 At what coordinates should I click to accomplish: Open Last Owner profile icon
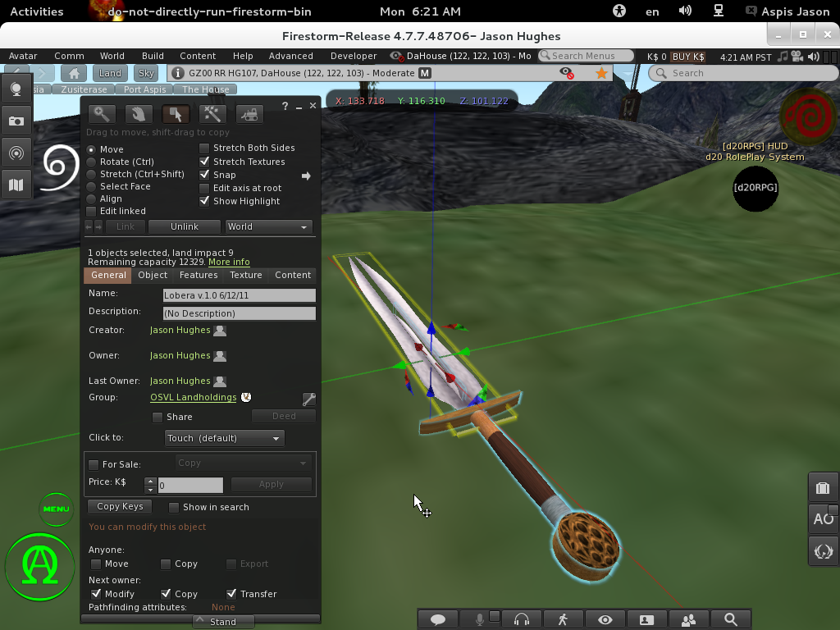tap(220, 381)
